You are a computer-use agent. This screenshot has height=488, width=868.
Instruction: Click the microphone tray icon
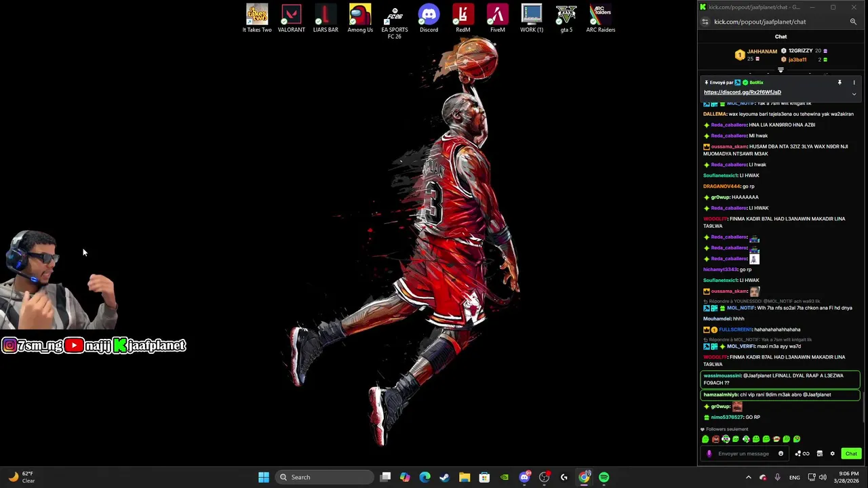[777, 477]
